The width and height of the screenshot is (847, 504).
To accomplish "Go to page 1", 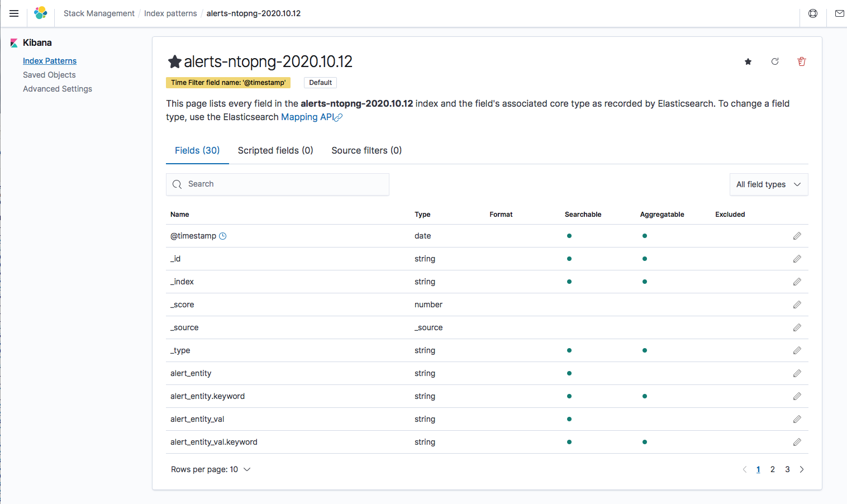I will click(758, 469).
